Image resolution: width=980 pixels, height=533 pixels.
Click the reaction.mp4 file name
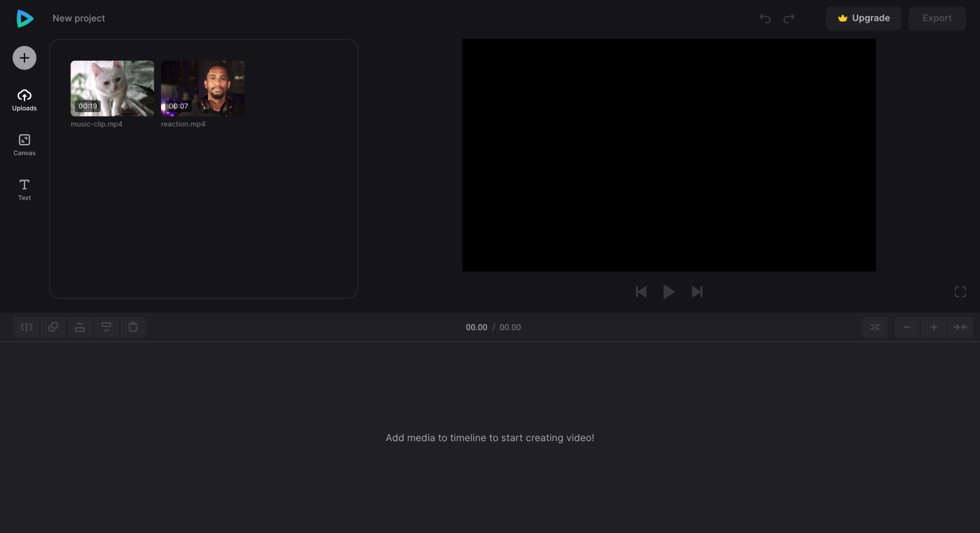pos(183,124)
